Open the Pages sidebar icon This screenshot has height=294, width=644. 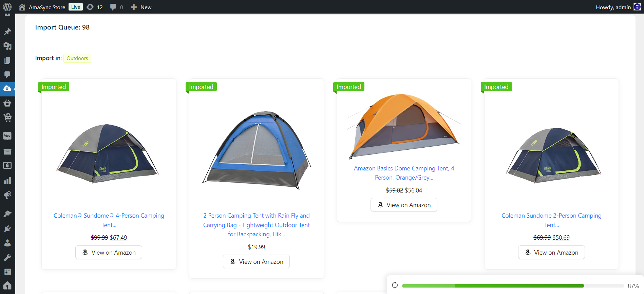pos(7,60)
